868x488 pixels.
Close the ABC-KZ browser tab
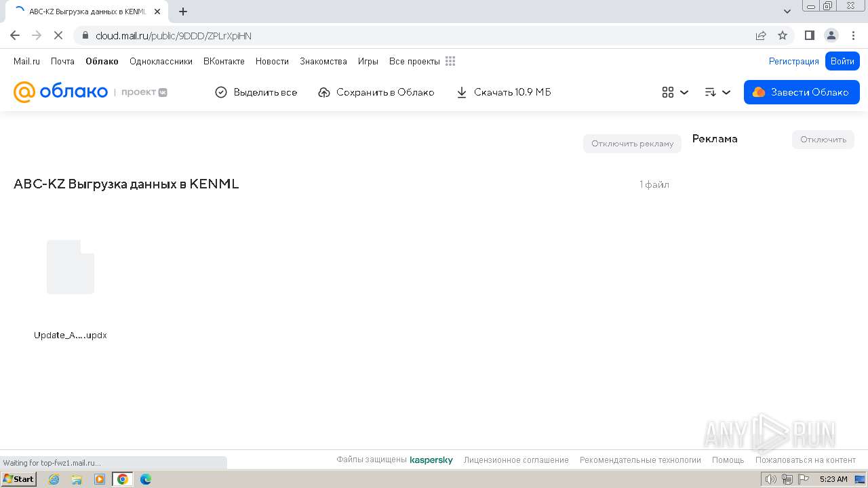(157, 12)
